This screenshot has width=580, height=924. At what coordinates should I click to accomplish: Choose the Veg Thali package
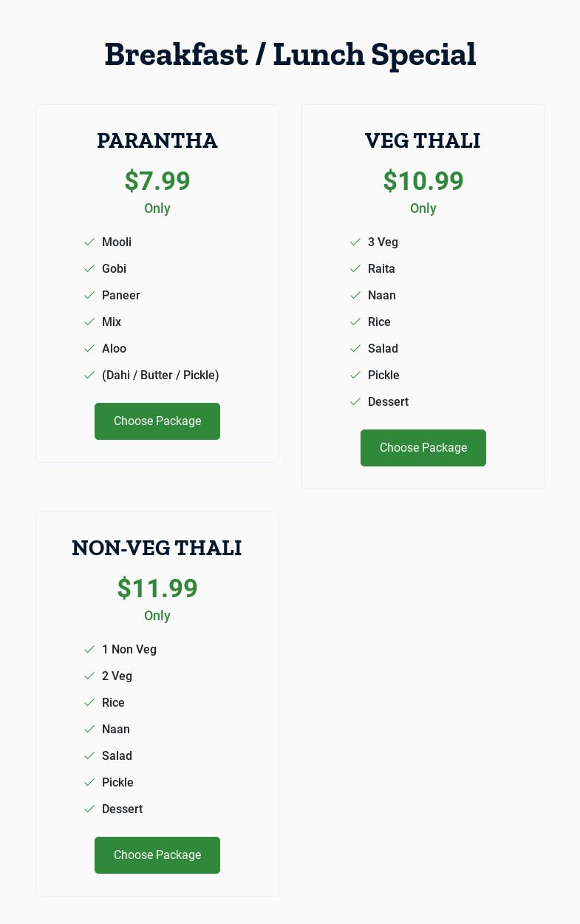pos(423,448)
